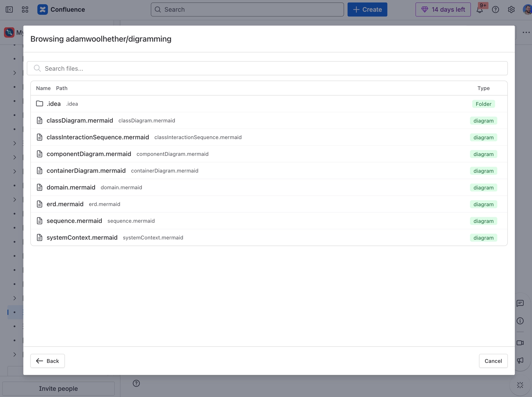Click the Create button
Image resolution: width=532 pixels, height=397 pixels.
[x=367, y=9]
